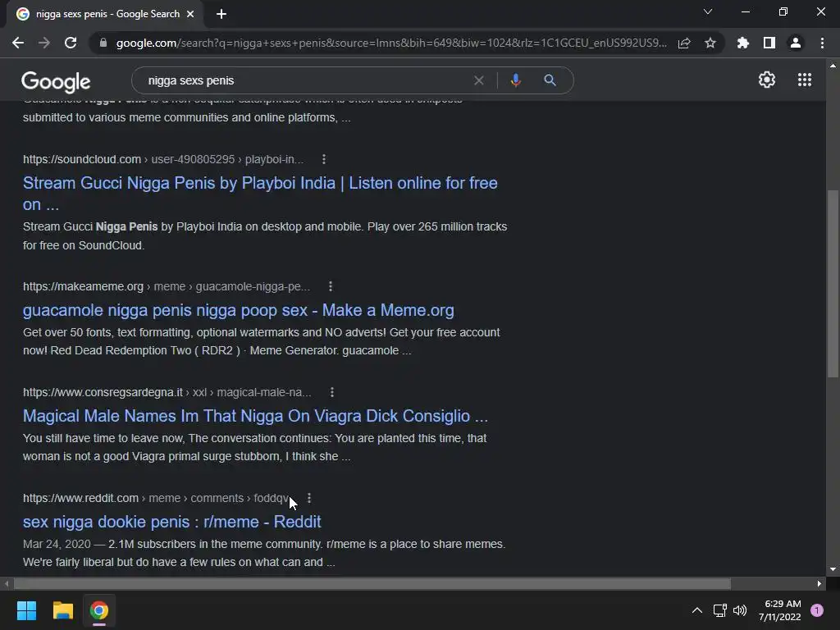Go to Google home via the logo

coord(56,82)
